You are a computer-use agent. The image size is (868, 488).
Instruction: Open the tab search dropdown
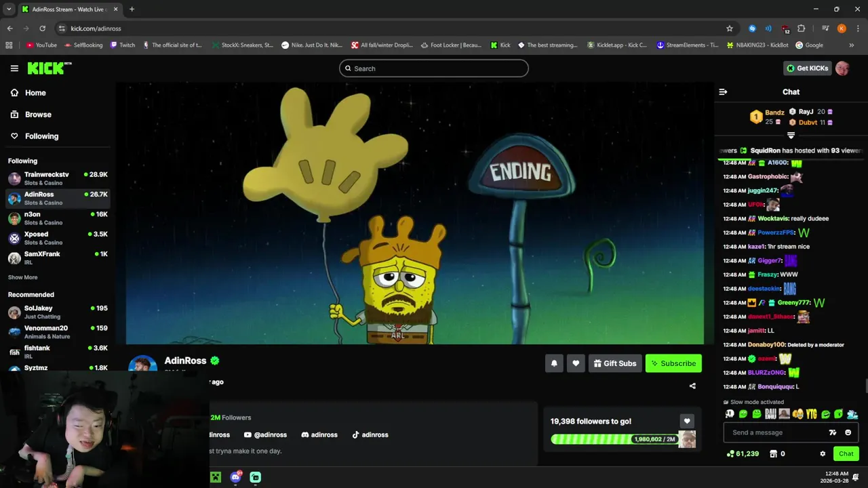coord(9,9)
